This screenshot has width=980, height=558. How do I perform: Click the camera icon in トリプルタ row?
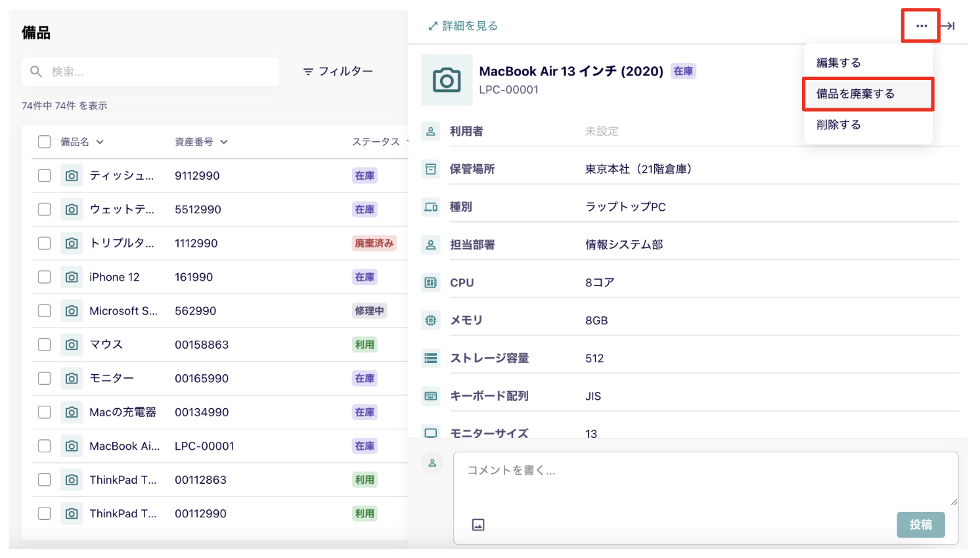(72, 244)
